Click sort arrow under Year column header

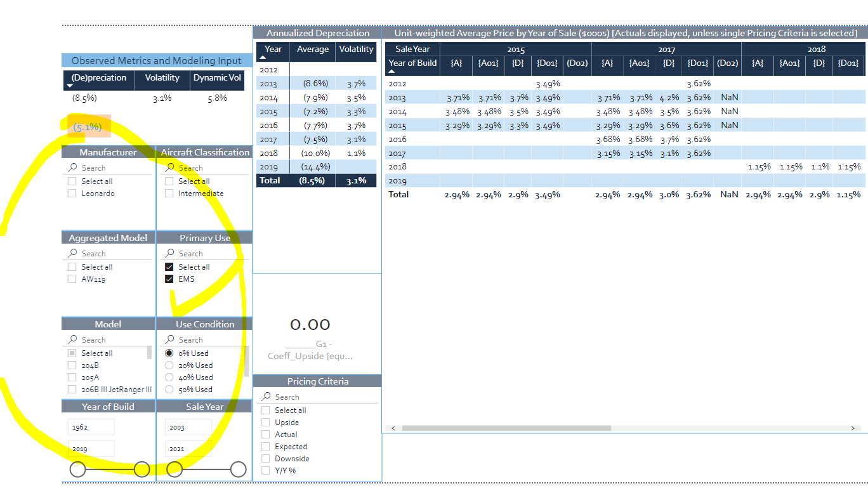click(263, 57)
